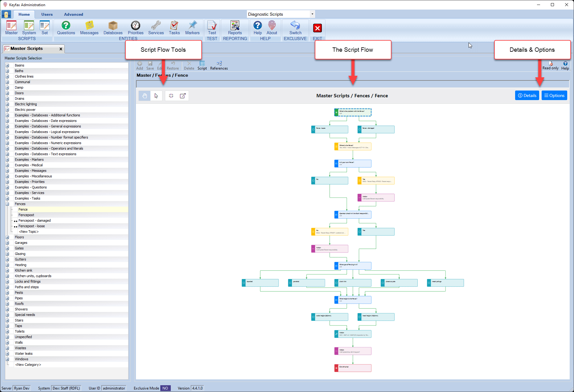Expand the Floors category
This screenshot has width=574, height=392.
pos(8,237)
